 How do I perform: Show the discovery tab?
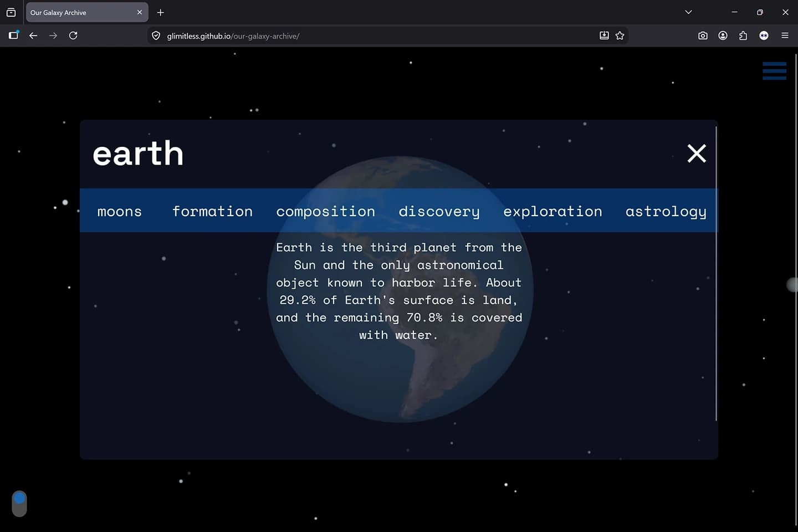tap(439, 211)
